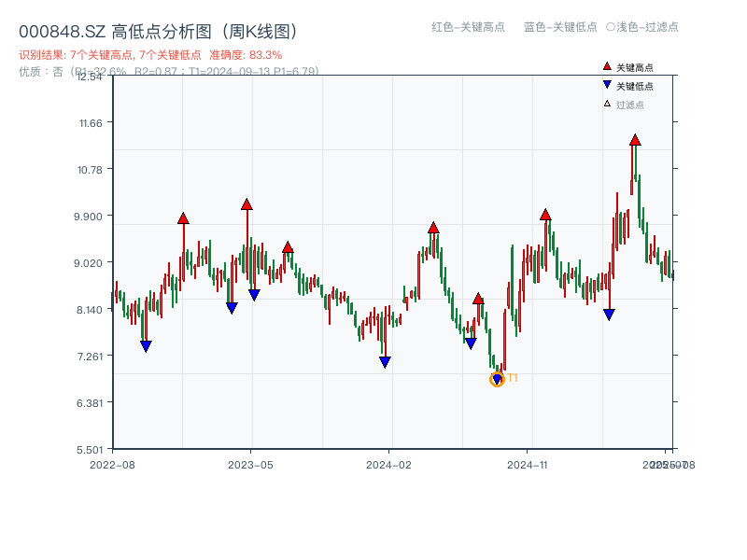Click the chart title 000848.SZ 高低点分析图

[x=160, y=32]
